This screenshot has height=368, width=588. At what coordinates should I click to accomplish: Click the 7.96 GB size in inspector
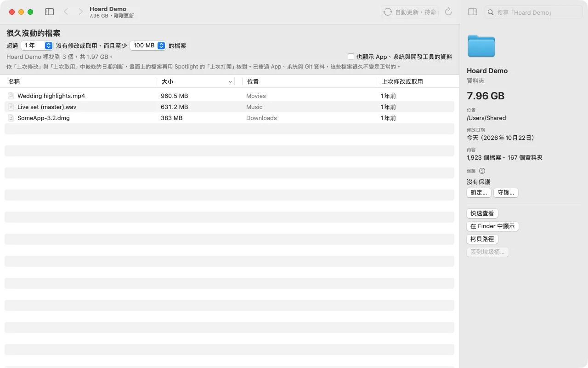coord(486,96)
